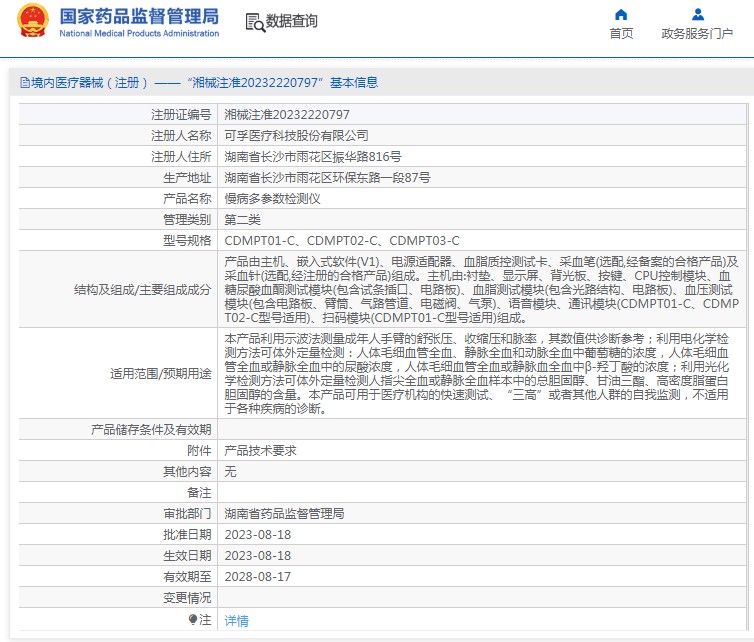Image resolution: width=754 pixels, height=642 pixels.
Task: Click the 生产地址 row label
Action: tap(187, 177)
